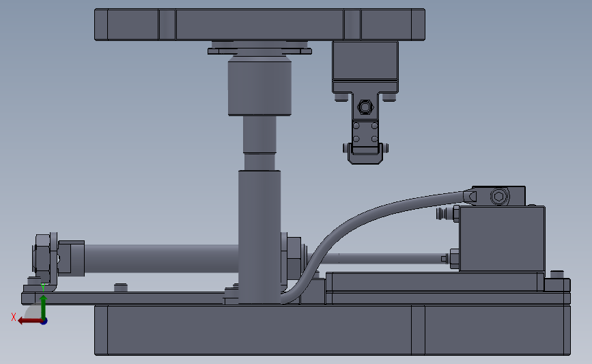Screen dimensions: 592x364
Task: Select the four-screw plate on the hanging bracket
Action: point(365,132)
